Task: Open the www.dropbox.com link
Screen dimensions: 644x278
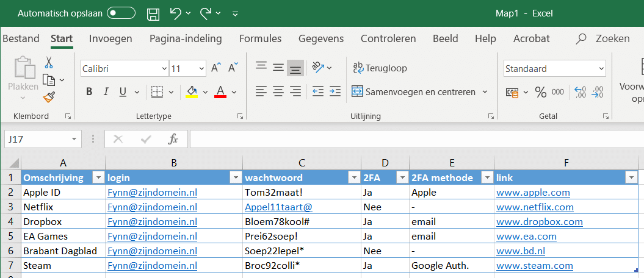Action: (539, 222)
